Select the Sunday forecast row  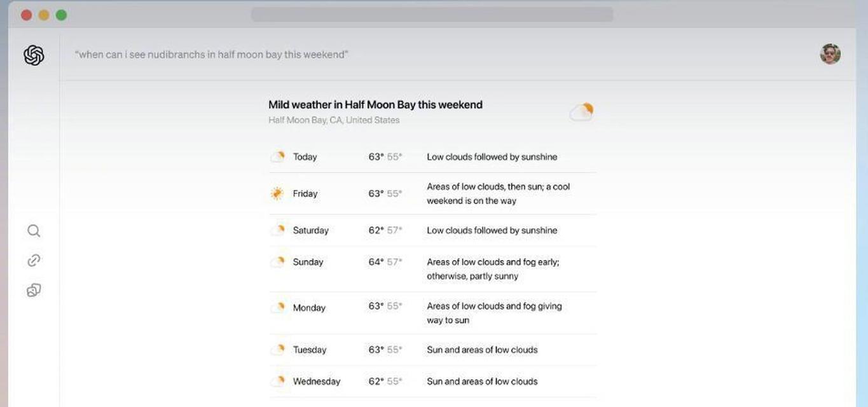(432, 269)
